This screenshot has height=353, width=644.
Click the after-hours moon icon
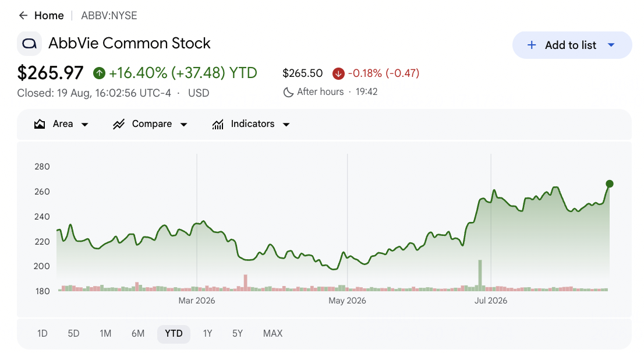coord(288,92)
